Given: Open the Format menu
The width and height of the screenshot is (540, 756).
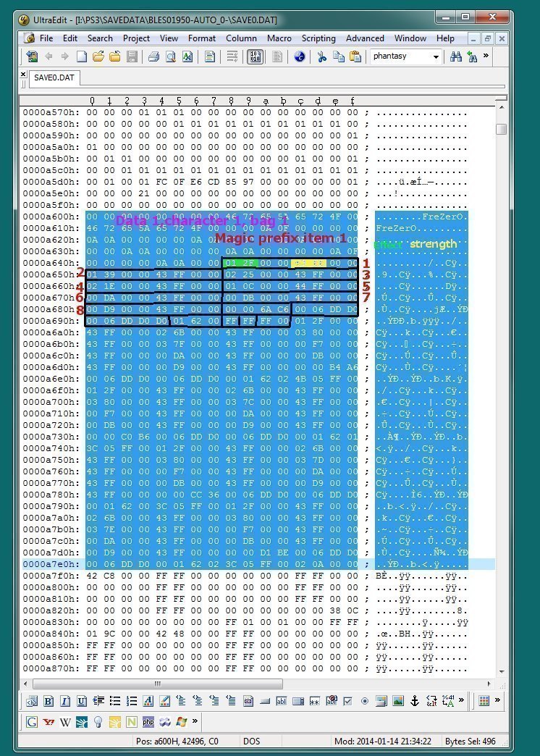Looking at the screenshot, I should (201, 38).
